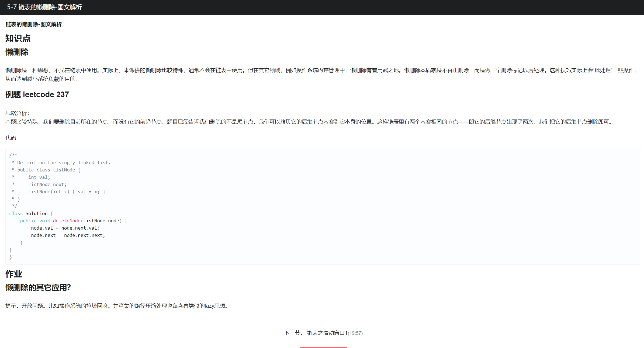Click the node.val assignment code line
The width and height of the screenshot is (644, 348).
coord(65,228)
